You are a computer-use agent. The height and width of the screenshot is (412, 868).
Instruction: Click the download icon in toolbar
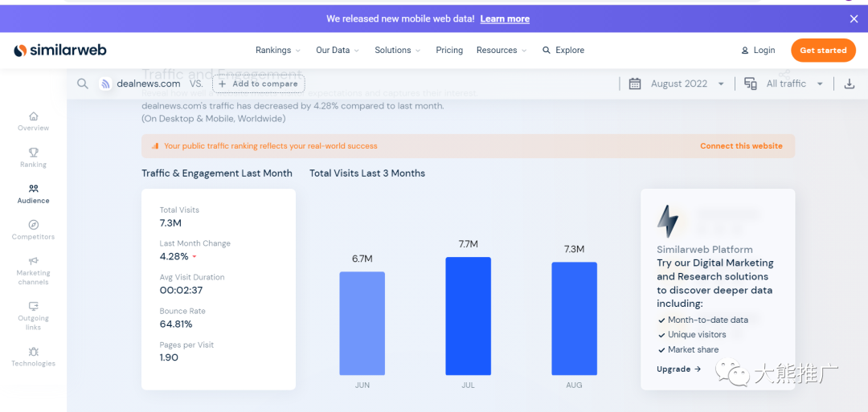[850, 84]
